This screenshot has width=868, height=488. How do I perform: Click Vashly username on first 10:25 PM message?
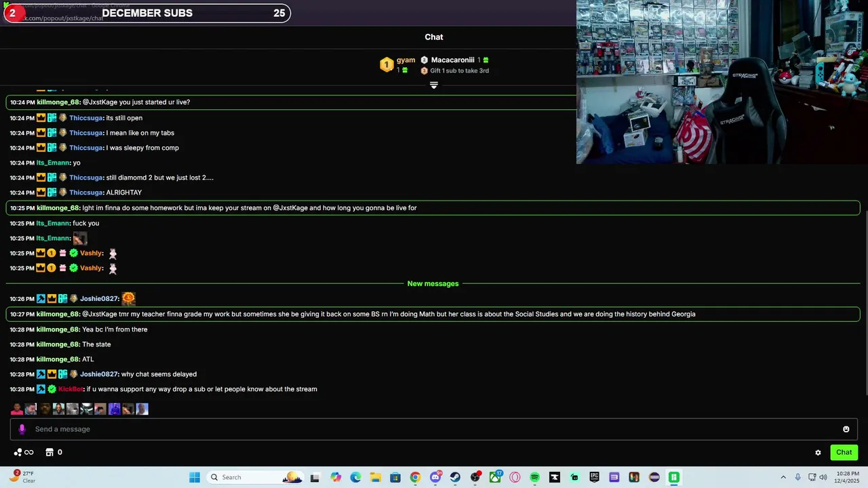[91, 253]
